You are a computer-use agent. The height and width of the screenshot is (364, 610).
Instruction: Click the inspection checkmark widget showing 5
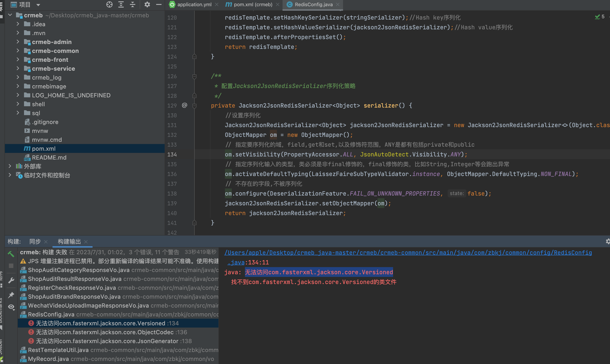pos(600,17)
